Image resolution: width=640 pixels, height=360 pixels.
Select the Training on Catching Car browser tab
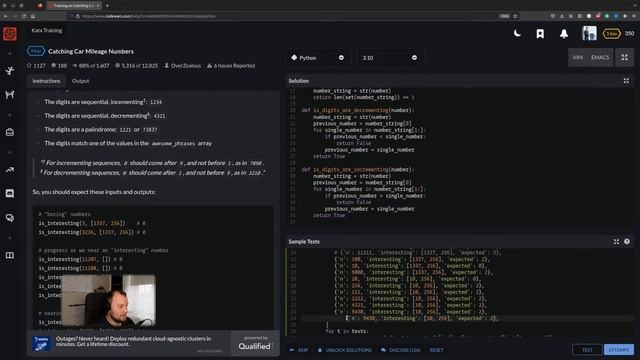73,6
